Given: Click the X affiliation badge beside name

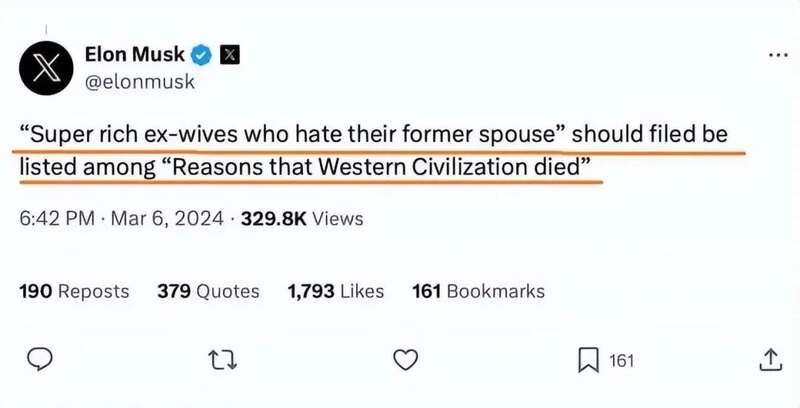Looking at the screenshot, I should coord(229,54).
